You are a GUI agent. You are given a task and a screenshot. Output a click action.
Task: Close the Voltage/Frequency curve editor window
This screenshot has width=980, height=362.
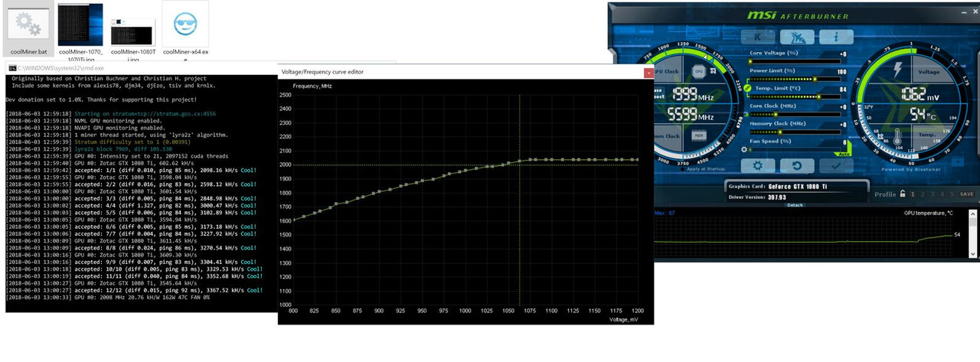(x=648, y=73)
